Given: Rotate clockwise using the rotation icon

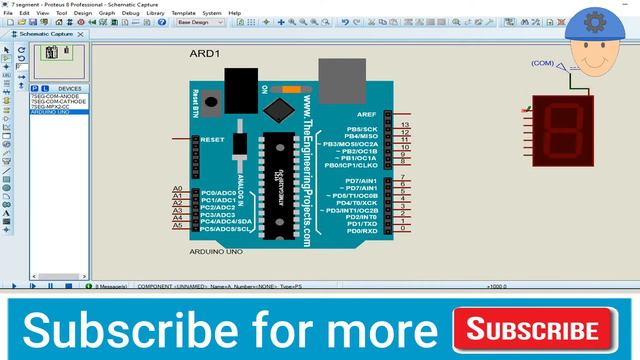Looking at the screenshot, I should pos(22,50).
